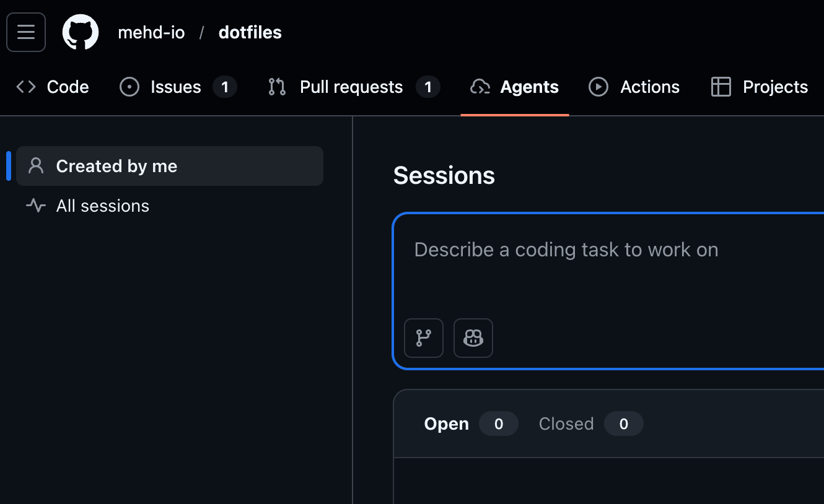Select the Agents tab
Screen dimensions: 824x504
tap(515, 87)
